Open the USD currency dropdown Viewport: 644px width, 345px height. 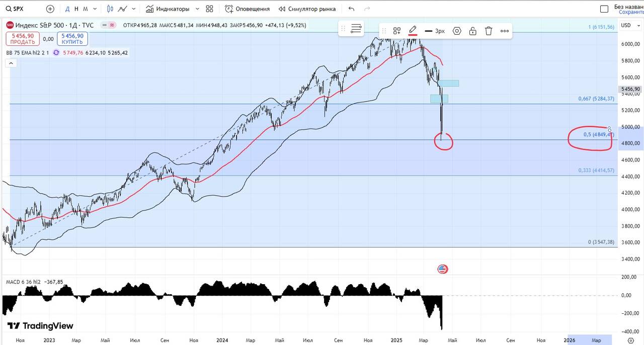point(629,25)
